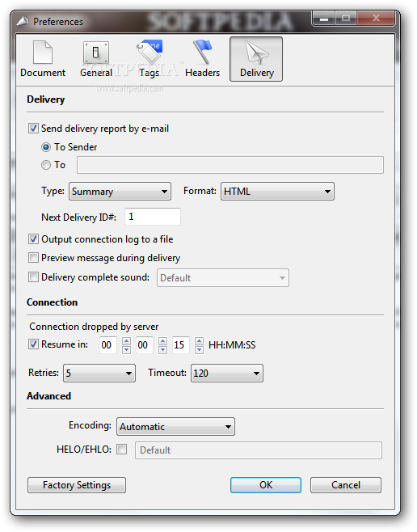Click the paper plane icon in title bar
417x532 pixels.
click(x=23, y=21)
